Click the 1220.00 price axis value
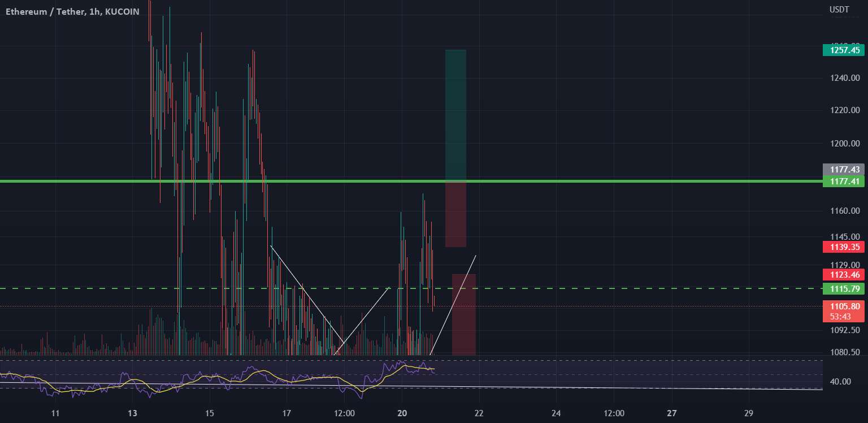 [844, 110]
